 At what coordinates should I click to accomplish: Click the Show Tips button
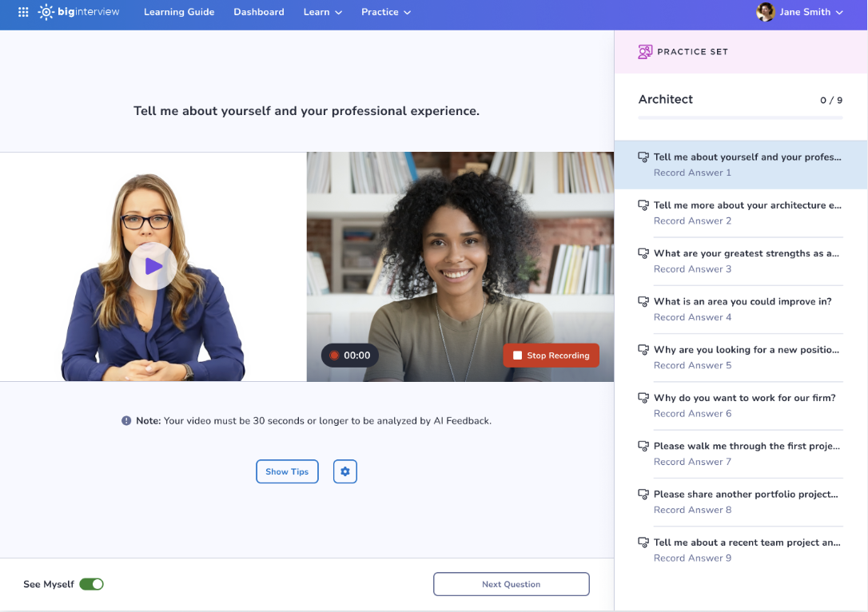(287, 471)
